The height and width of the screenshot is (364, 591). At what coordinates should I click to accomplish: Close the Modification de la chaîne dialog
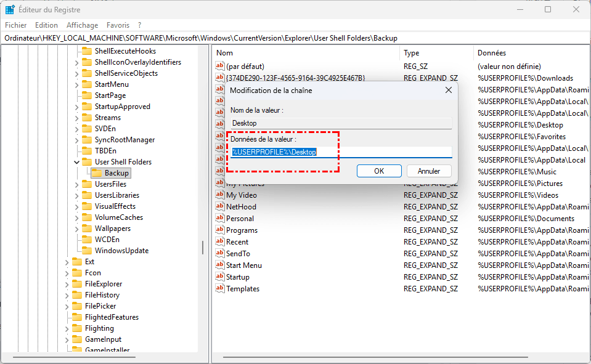click(x=448, y=91)
